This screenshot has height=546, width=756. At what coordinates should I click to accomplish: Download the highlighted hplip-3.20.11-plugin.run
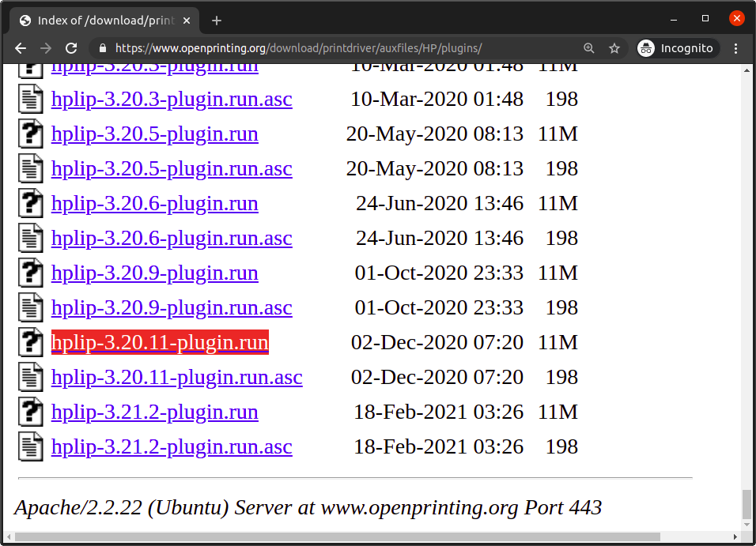160,343
